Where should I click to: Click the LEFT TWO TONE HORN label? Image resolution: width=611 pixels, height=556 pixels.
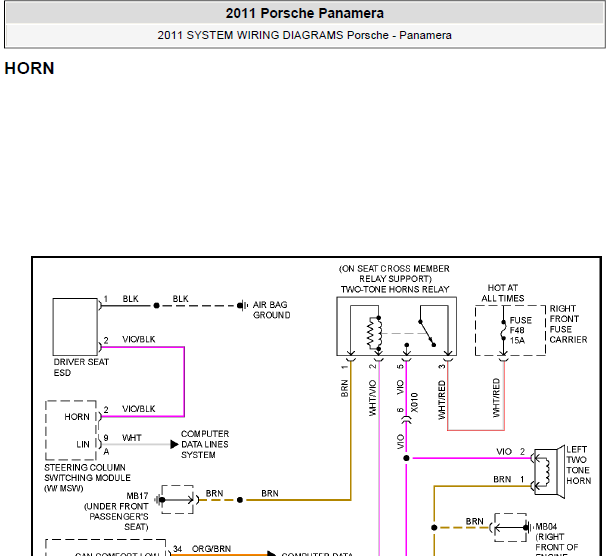tap(579, 465)
